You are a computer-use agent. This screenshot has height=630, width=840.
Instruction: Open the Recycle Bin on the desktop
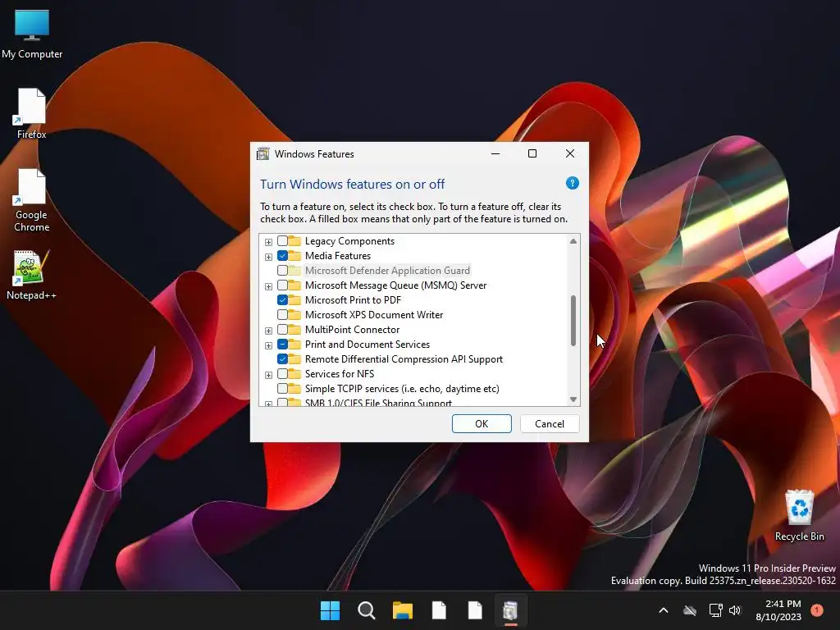(799, 515)
